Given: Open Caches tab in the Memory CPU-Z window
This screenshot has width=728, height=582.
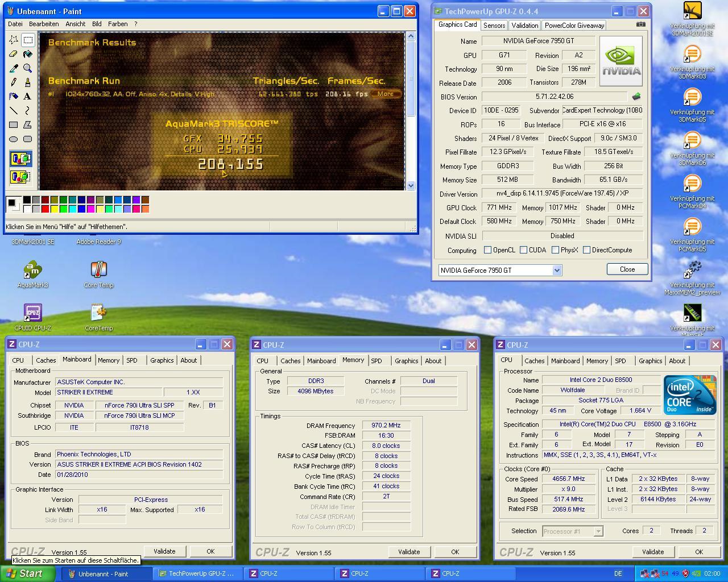Looking at the screenshot, I should pyautogui.click(x=290, y=361).
